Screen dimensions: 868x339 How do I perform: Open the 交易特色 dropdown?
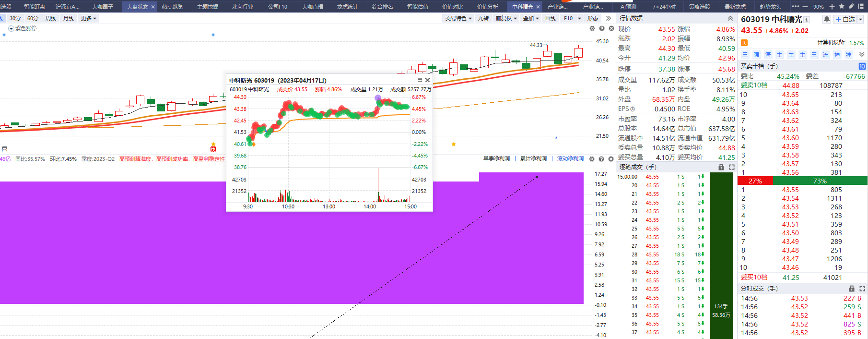coord(458,18)
